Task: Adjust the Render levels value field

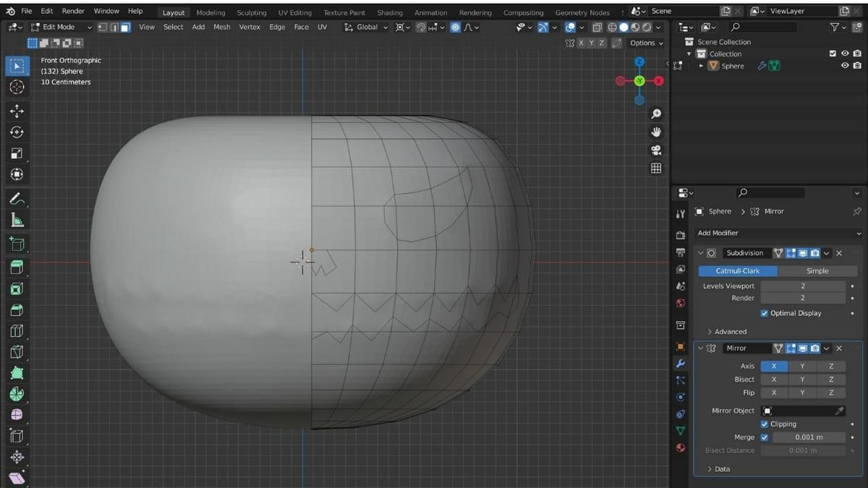Action: (802, 298)
